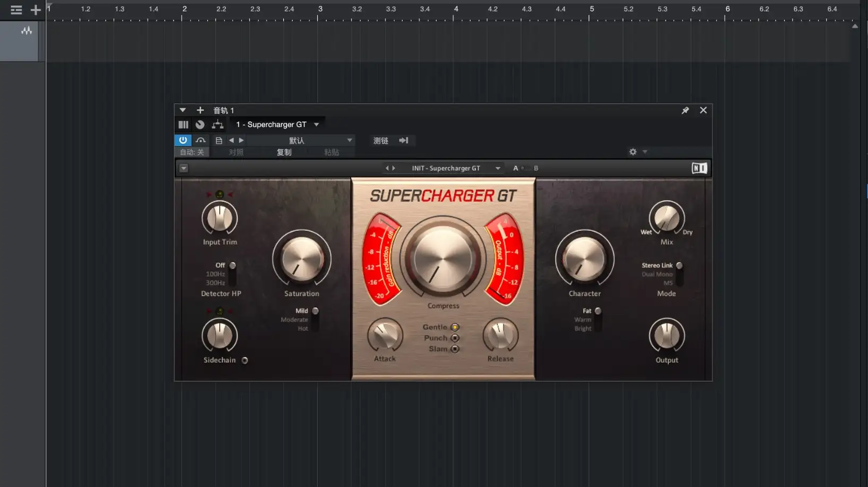Click the pie-chart activity icon near track name
Screen dimensions: 868x487
point(200,124)
